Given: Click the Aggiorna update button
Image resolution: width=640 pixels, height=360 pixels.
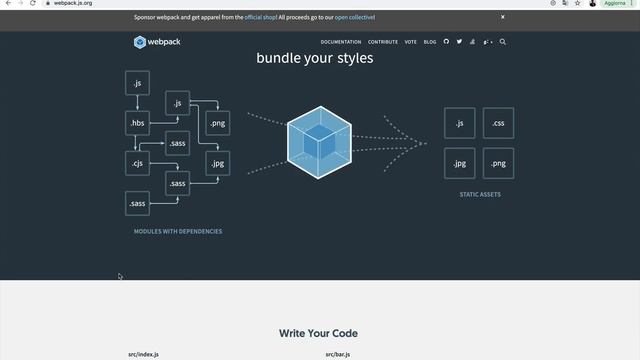Looking at the screenshot, I should [616, 3].
